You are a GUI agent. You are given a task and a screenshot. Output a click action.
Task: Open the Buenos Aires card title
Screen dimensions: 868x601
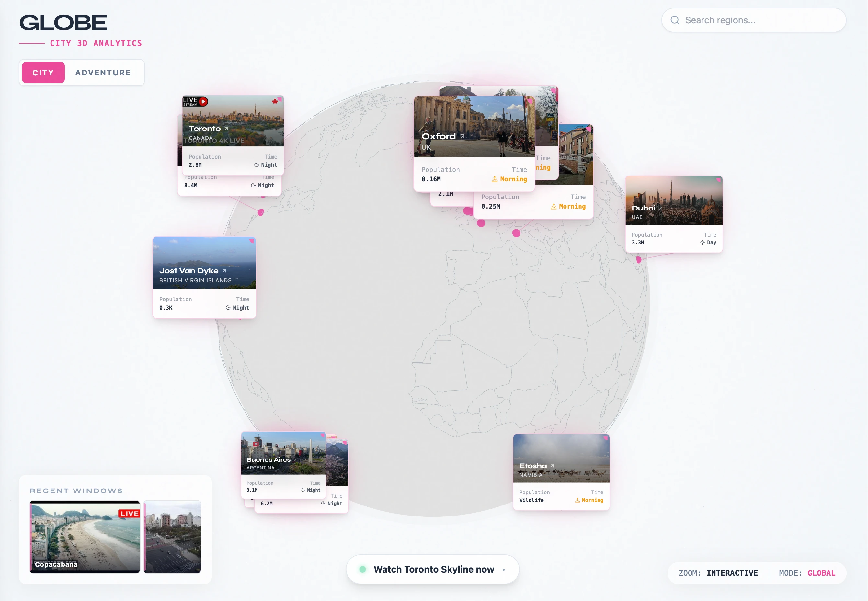click(268, 460)
